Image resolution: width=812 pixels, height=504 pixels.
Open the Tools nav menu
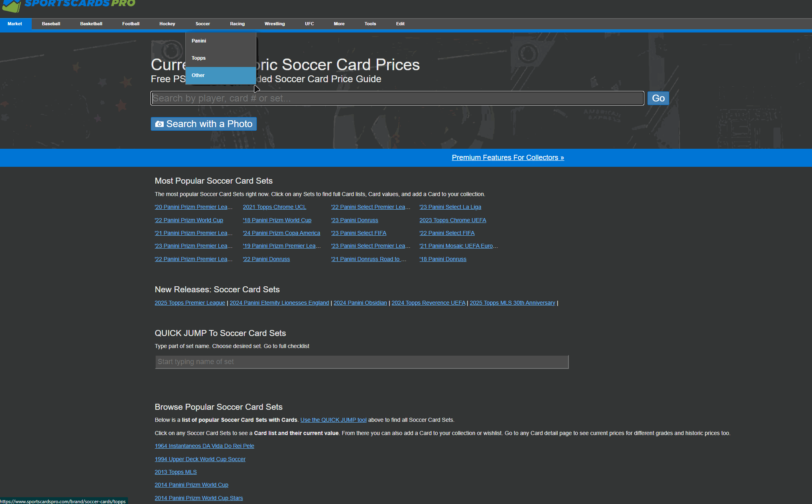coord(370,24)
